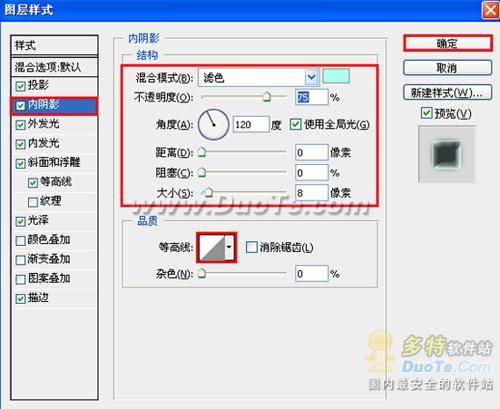Image resolution: width=500 pixels, height=409 pixels.
Task: Click the contour curve preview thumbnail
Action: click(x=213, y=247)
